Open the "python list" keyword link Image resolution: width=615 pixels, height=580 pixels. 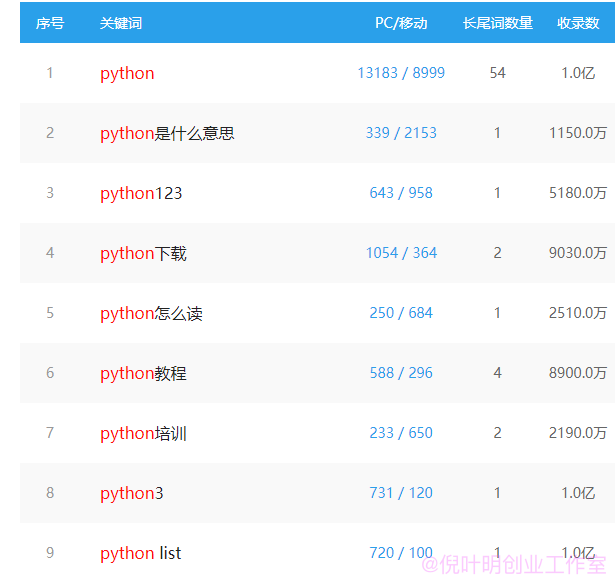(x=141, y=554)
